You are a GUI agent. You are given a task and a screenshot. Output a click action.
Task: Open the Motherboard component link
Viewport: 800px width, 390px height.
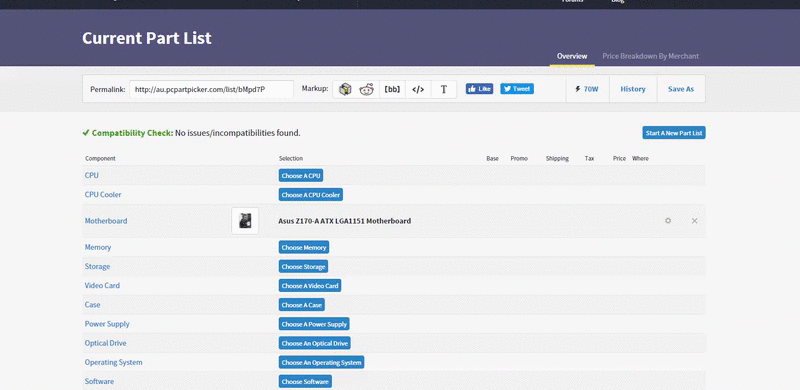106,221
